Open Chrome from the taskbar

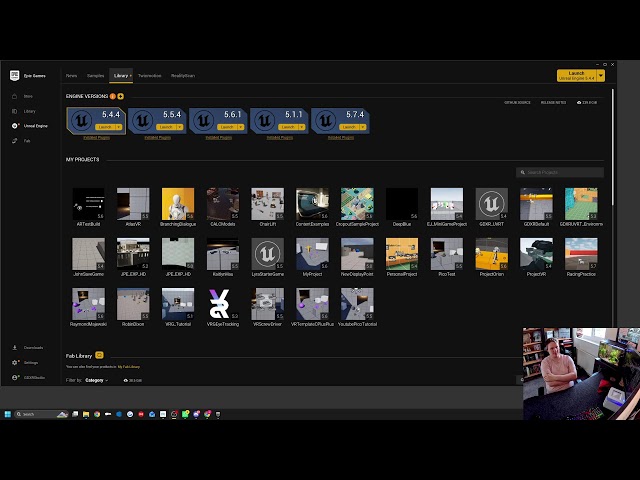97,414
